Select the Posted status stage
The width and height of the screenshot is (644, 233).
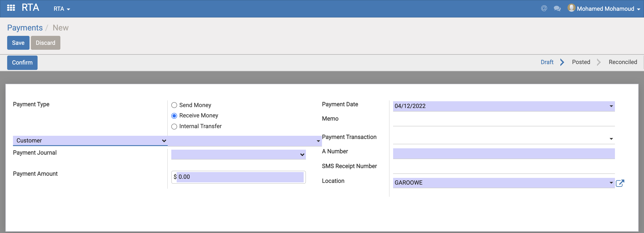581,62
